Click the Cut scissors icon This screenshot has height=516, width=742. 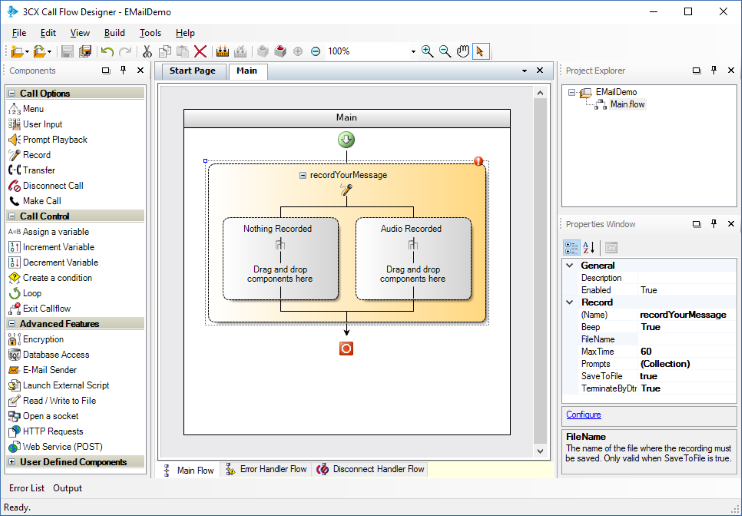(147, 51)
